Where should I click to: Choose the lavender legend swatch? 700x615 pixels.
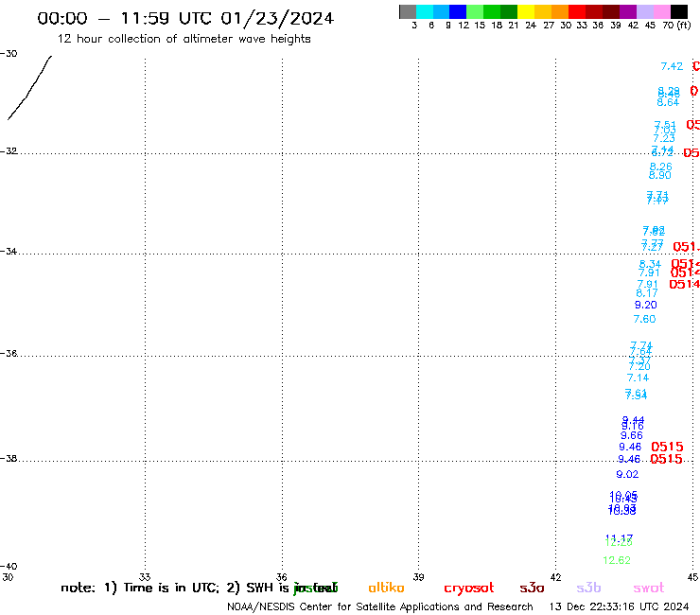click(645, 11)
